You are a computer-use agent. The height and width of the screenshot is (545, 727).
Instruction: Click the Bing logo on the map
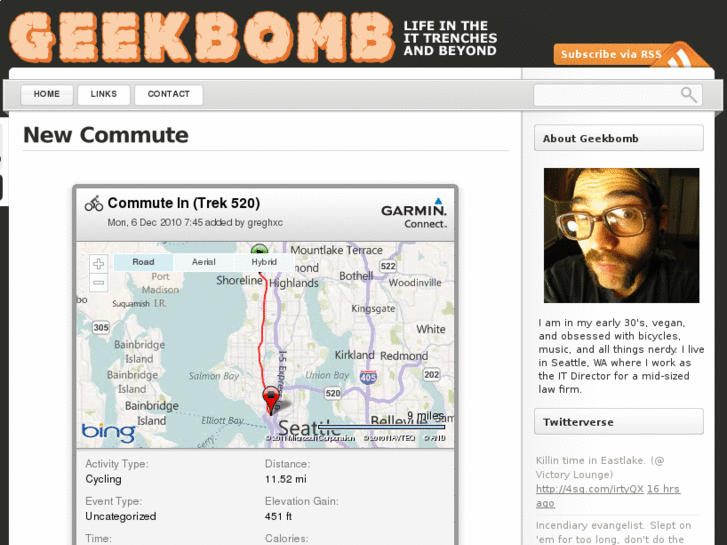(108, 432)
